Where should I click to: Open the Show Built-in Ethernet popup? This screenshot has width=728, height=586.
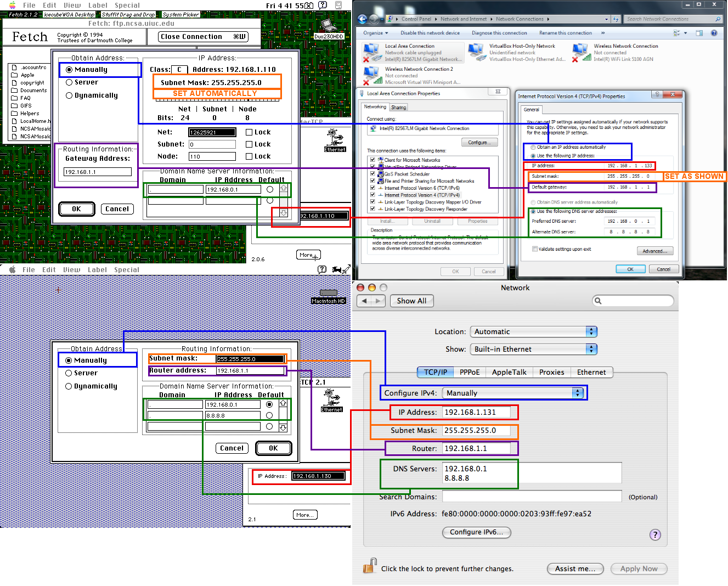coord(534,349)
